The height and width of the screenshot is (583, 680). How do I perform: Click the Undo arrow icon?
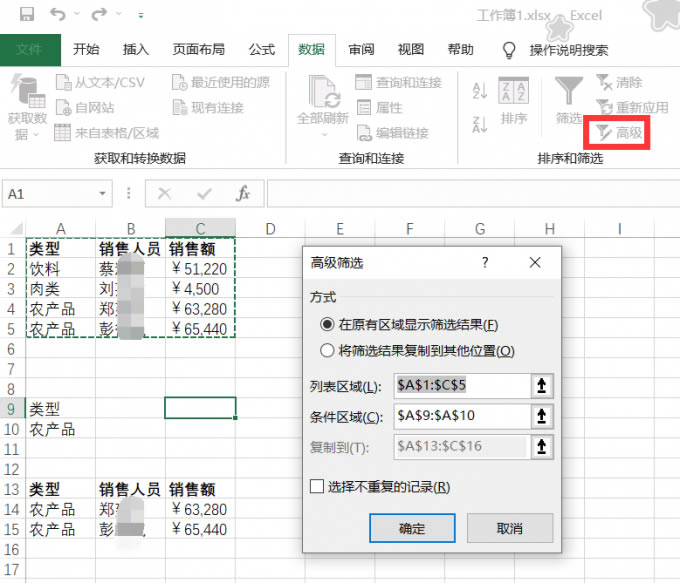pyautogui.click(x=57, y=15)
